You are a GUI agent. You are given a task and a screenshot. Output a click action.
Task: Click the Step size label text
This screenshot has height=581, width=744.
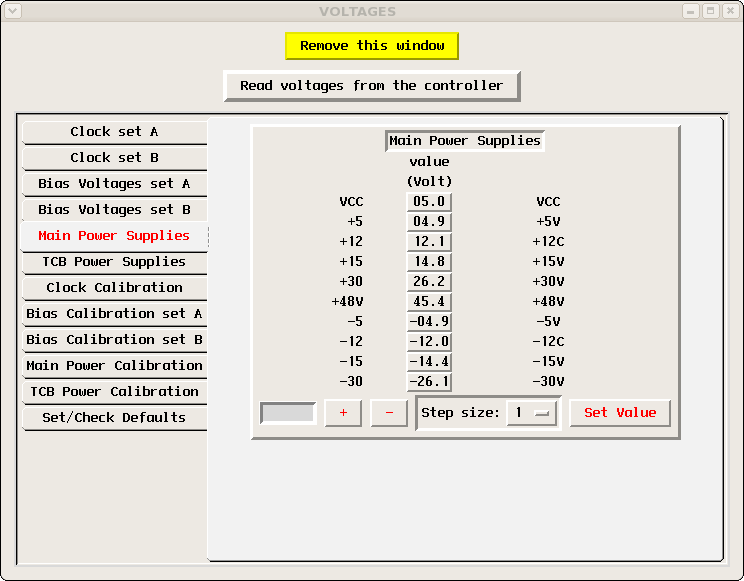tap(460, 413)
